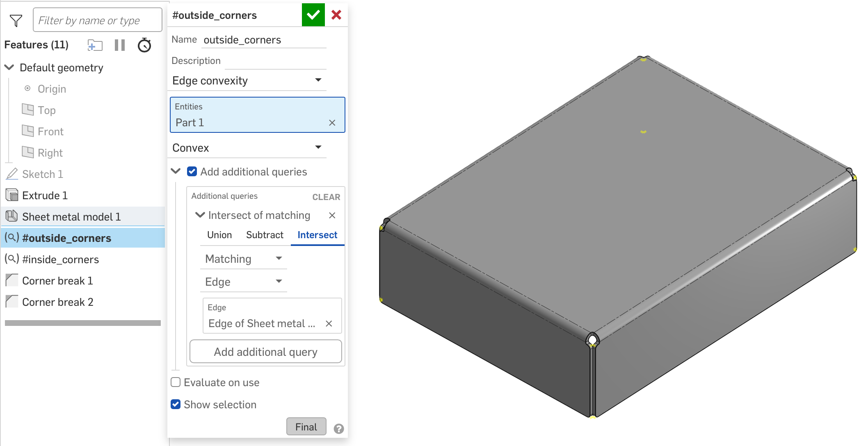The width and height of the screenshot is (868, 446).
Task: Click Add additional query button
Action: pyautogui.click(x=266, y=352)
